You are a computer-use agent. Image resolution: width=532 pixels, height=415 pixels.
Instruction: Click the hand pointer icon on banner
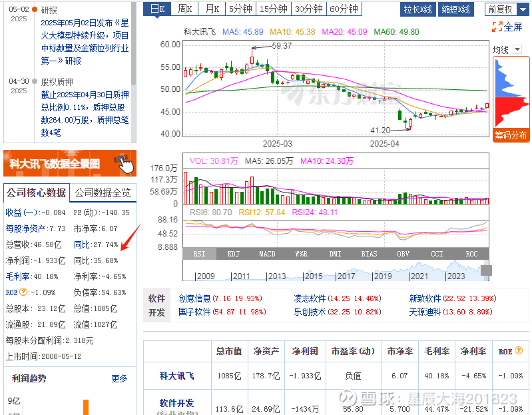(x=125, y=164)
